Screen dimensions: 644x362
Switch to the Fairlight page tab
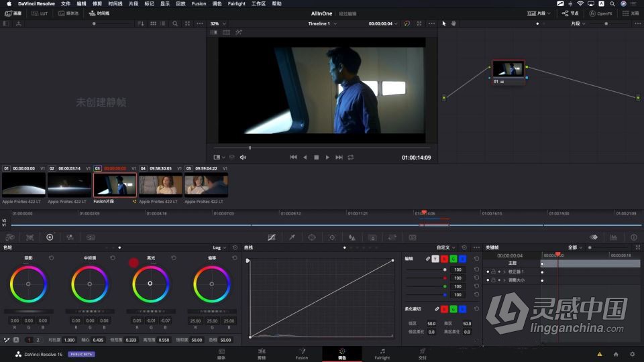pyautogui.click(x=382, y=354)
